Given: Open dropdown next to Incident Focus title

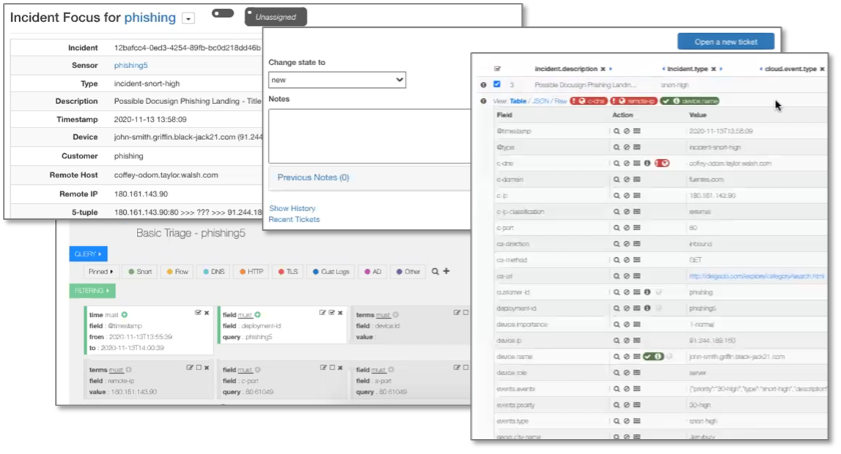Looking at the screenshot, I should click(188, 18).
